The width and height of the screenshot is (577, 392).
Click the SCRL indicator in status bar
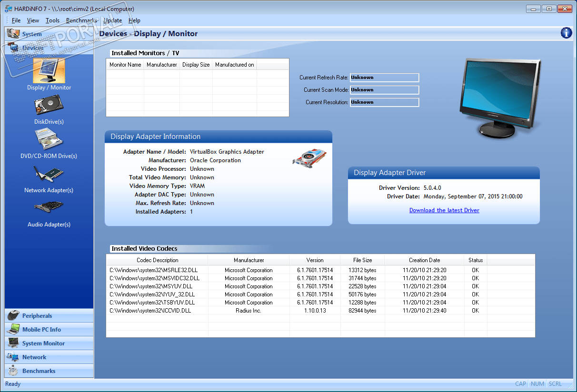(x=555, y=384)
